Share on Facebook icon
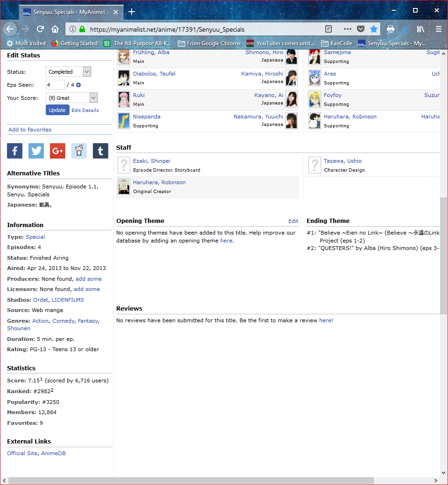The width and height of the screenshot is (448, 485). click(14, 151)
